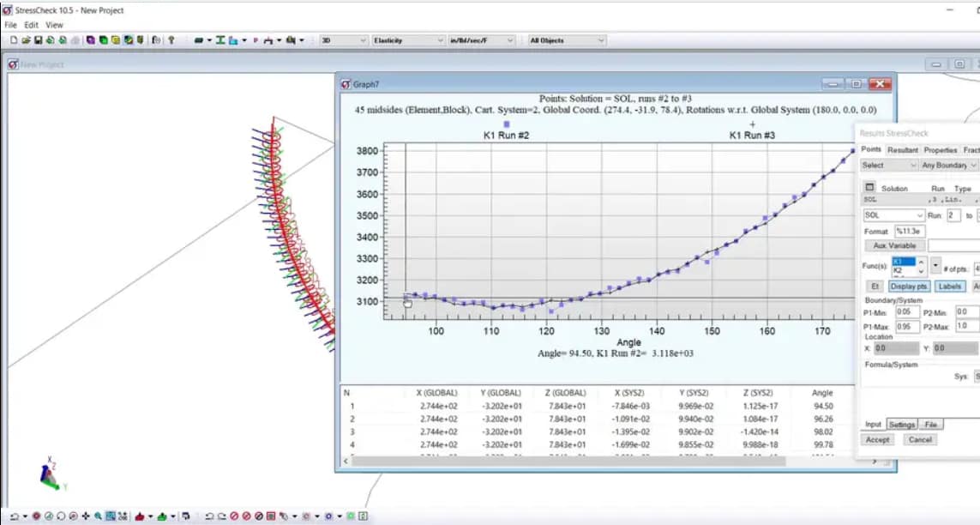Click the Save icon in the top toolbar
The image size is (980, 525).
[37, 39]
